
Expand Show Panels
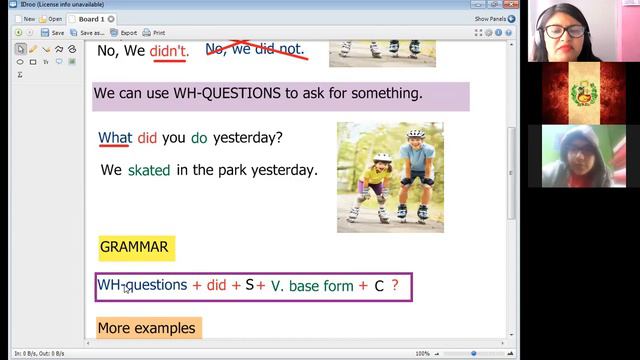[x=495, y=19]
